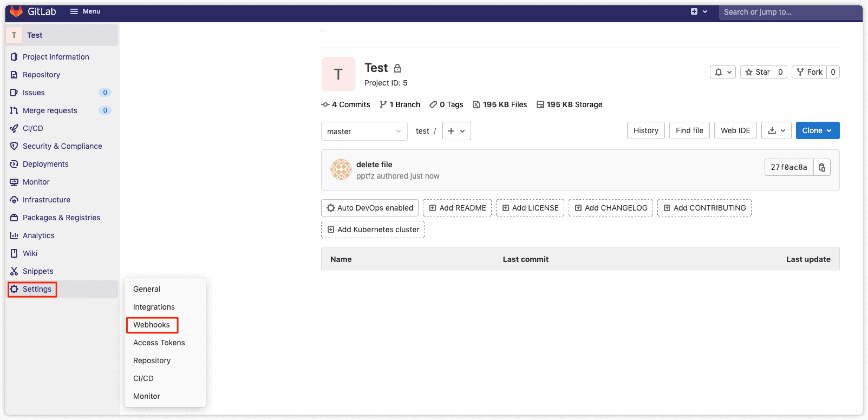Open the Issues count badge
This screenshot has width=868, height=420.
pos(105,92)
